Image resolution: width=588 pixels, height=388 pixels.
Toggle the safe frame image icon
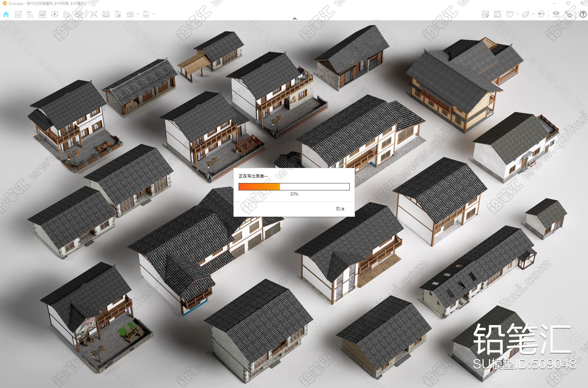click(498, 14)
